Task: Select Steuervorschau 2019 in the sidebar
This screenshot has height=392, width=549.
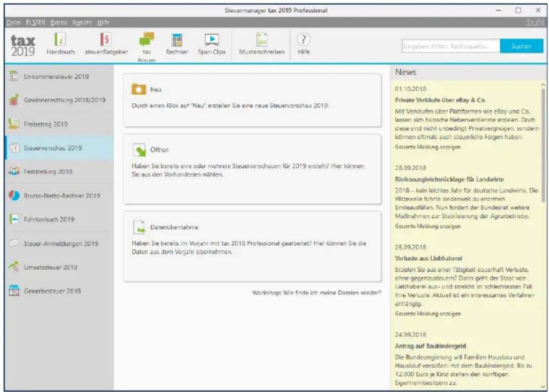Action: [59, 148]
